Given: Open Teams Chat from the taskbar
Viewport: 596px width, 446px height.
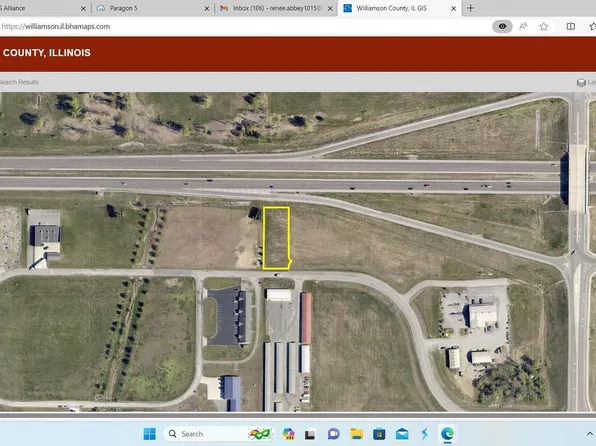Looking at the screenshot, I should pyautogui.click(x=333, y=434).
